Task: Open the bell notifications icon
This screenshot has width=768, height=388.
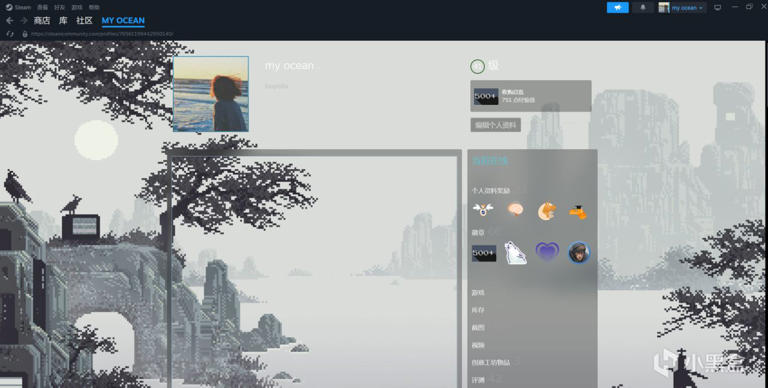Action: 643,7
